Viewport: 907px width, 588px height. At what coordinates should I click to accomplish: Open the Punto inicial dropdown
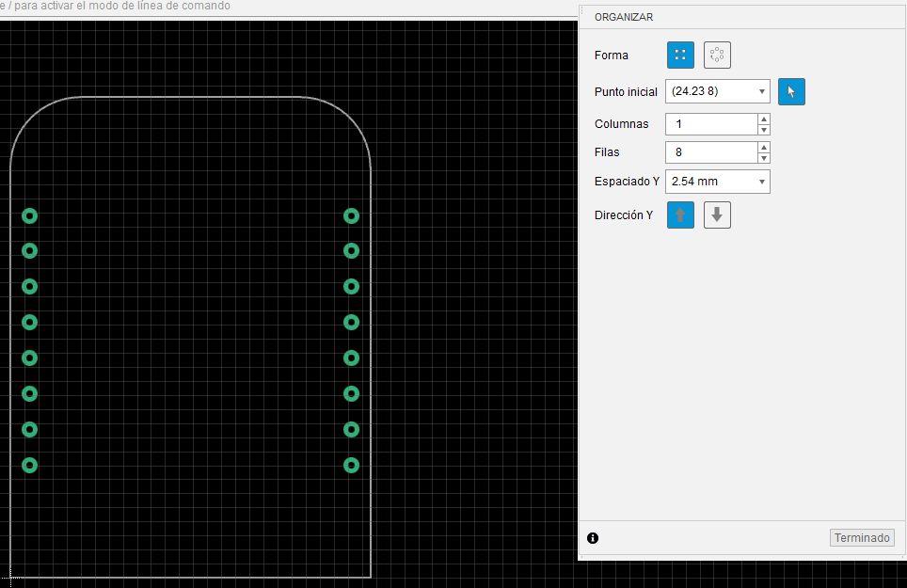(762, 91)
